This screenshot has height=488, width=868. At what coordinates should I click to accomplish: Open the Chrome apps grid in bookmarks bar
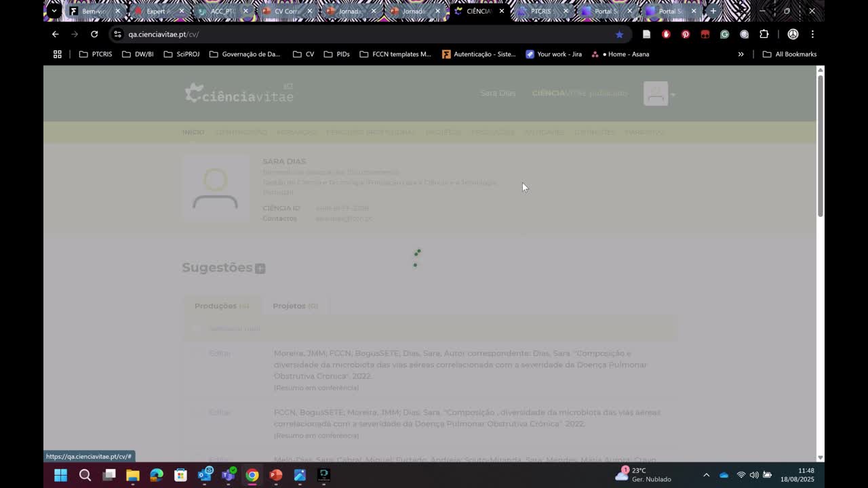(x=58, y=54)
